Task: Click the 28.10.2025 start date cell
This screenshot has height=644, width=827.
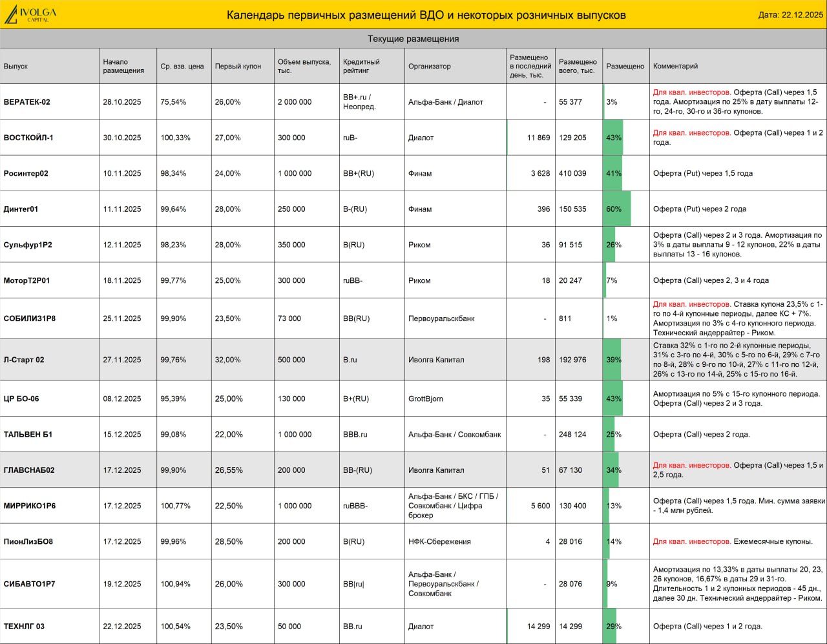Action: pos(122,102)
